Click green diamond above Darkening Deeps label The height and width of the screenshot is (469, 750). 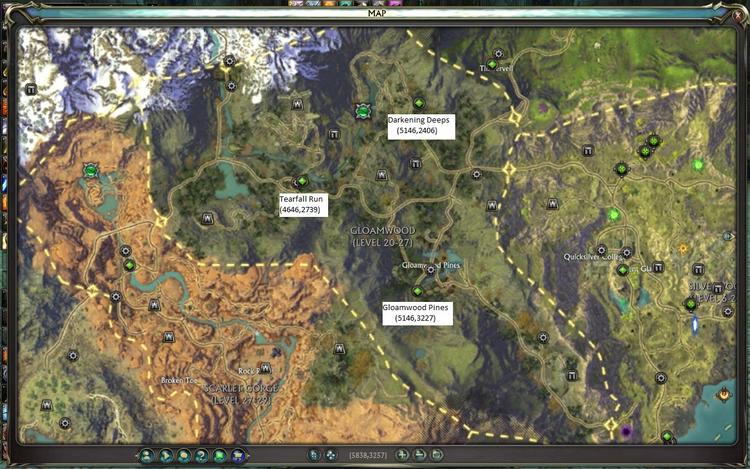click(419, 103)
